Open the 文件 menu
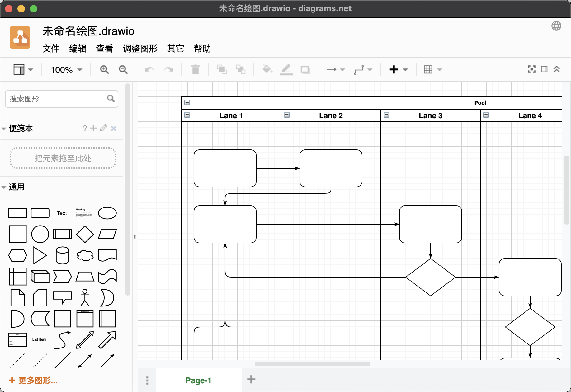The height and width of the screenshot is (392, 571). (x=51, y=49)
